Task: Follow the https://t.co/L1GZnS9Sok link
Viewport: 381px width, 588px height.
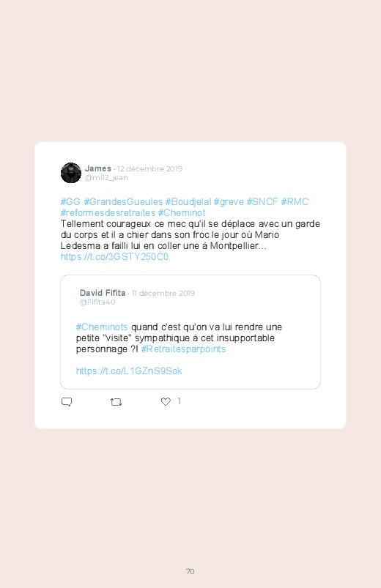Action: pos(129,371)
